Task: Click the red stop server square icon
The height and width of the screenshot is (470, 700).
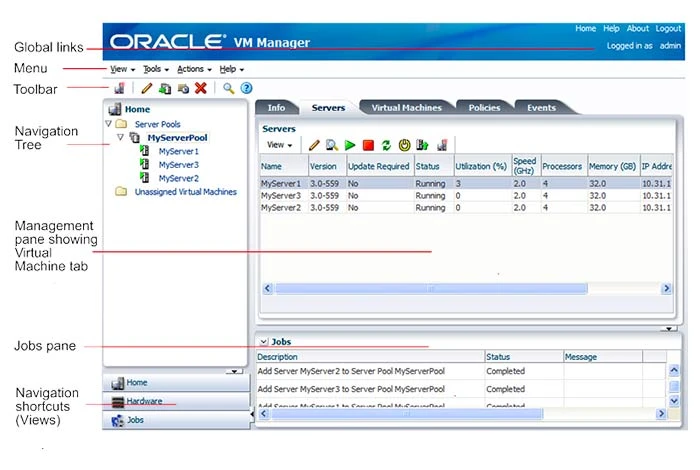Action: pyautogui.click(x=368, y=145)
